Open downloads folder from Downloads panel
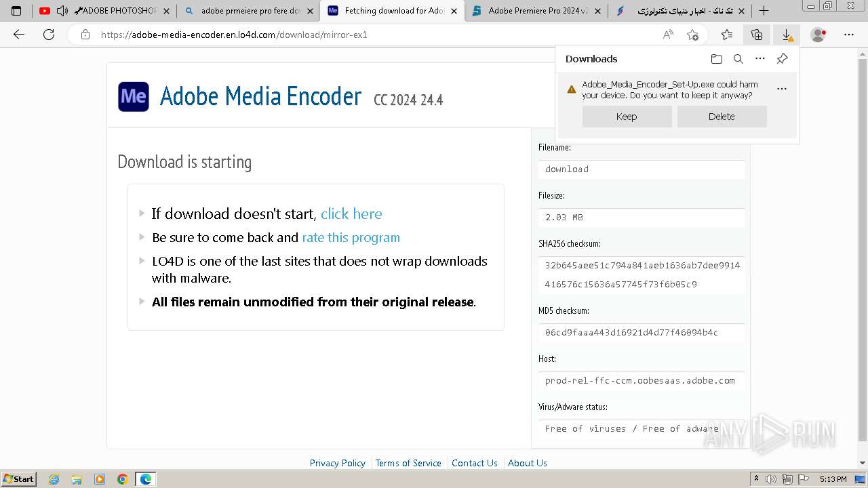The image size is (868, 488). (717, 59)
